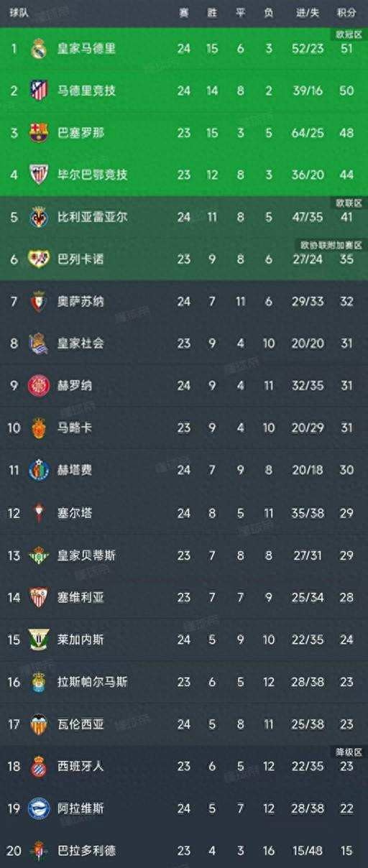Open the Valencia bat crest icon
The height and width of the screenshot is (868, 368).
click(39, 724)
